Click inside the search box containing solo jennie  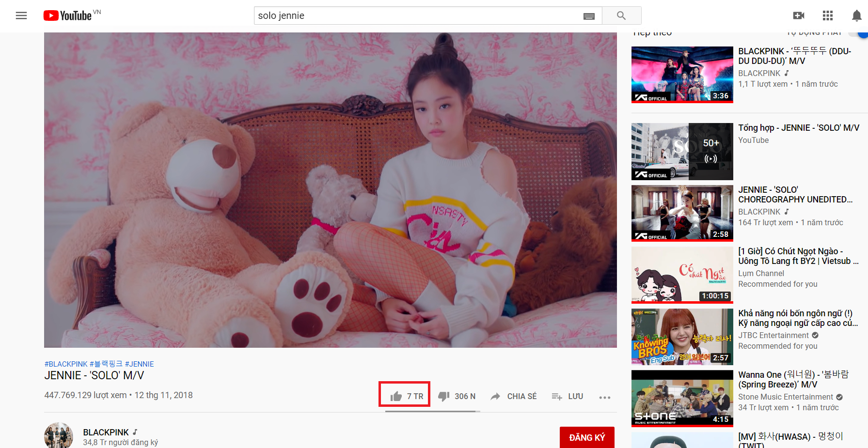coord(417,15)
